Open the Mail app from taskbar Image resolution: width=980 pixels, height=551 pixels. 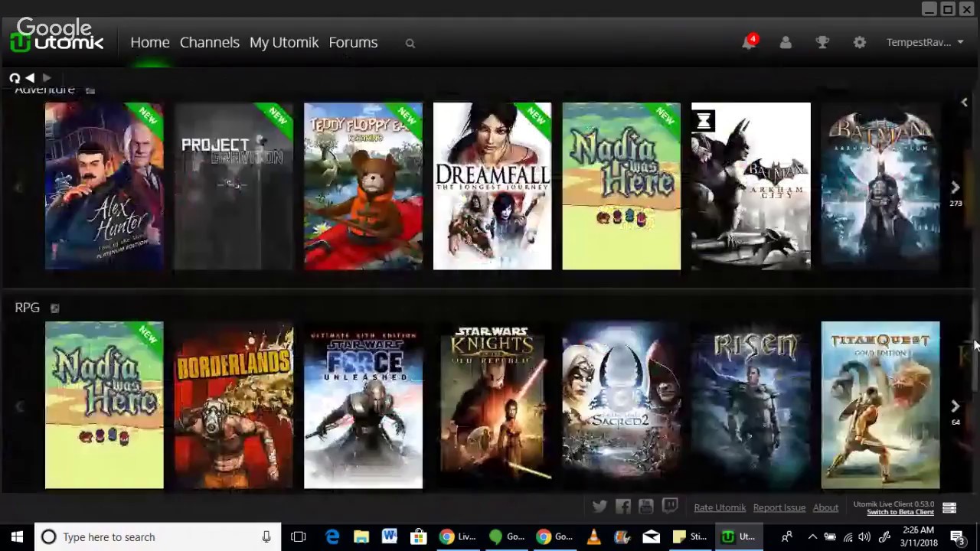click(651, 536)
